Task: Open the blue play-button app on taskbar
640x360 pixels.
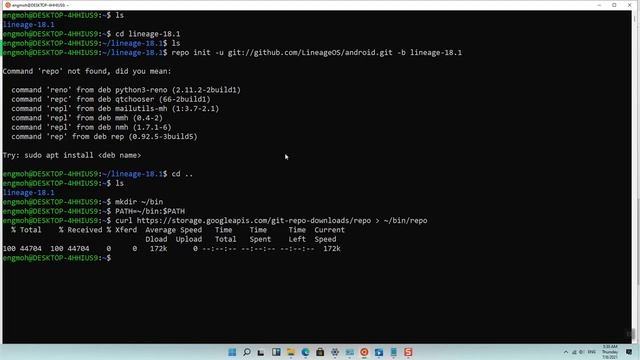Action: 379,352
